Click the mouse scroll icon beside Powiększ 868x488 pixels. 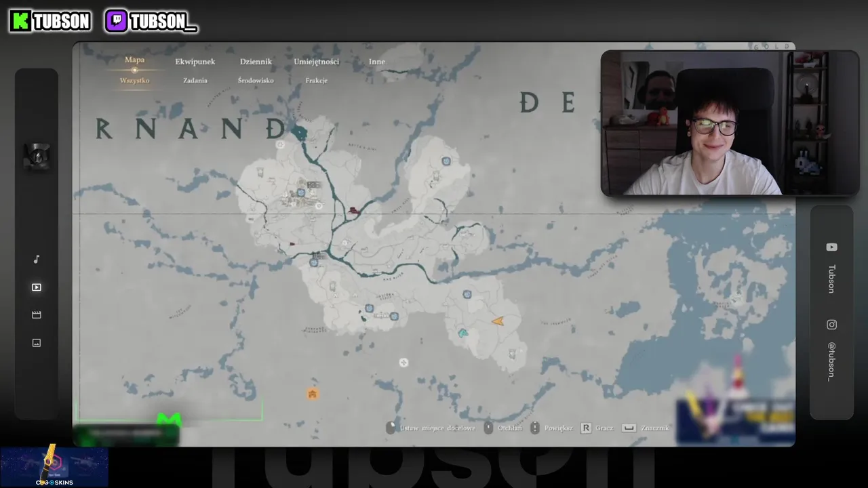point(535,428)
